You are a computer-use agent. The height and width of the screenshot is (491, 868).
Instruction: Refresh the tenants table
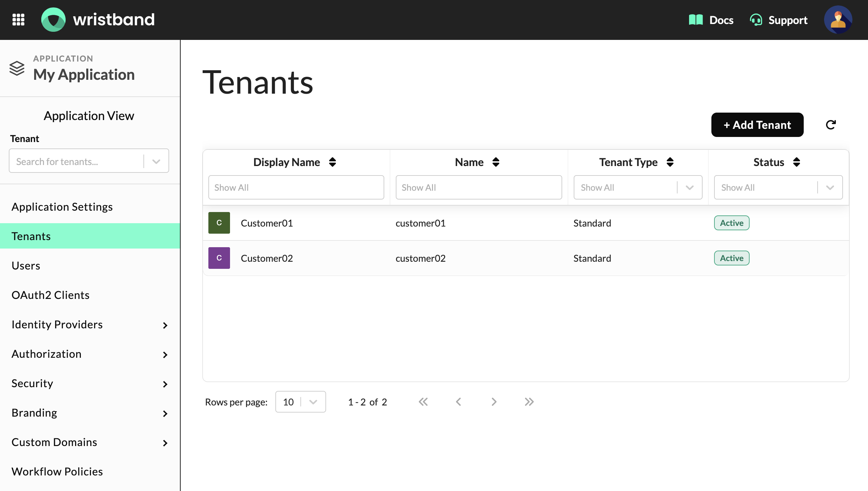831,125
